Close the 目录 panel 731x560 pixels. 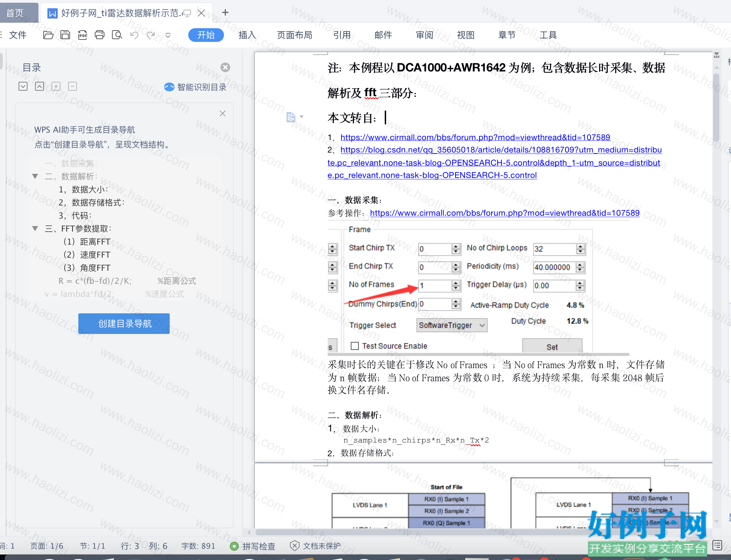(225, 67)
